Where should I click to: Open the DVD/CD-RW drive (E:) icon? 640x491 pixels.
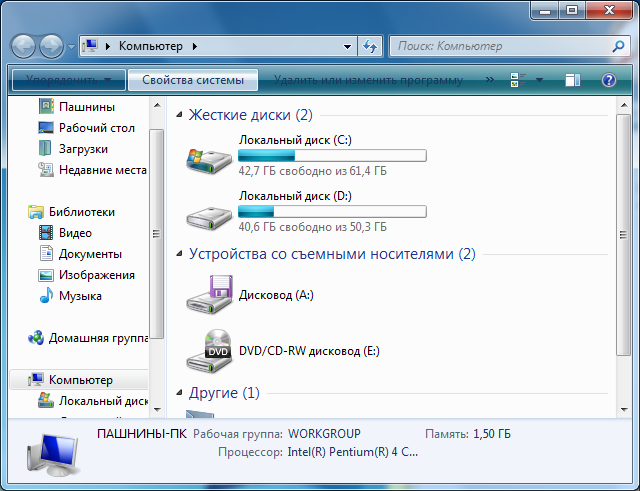(x=209, y=351)
